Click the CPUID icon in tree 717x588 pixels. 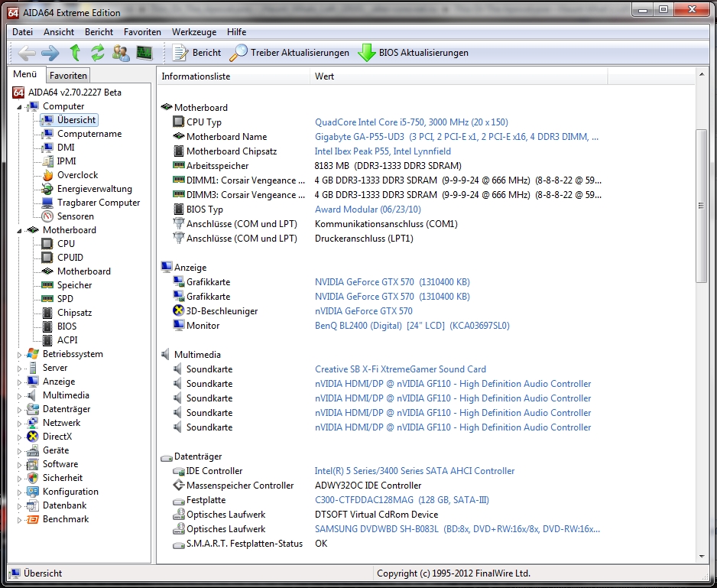click(x=47, y=257)
